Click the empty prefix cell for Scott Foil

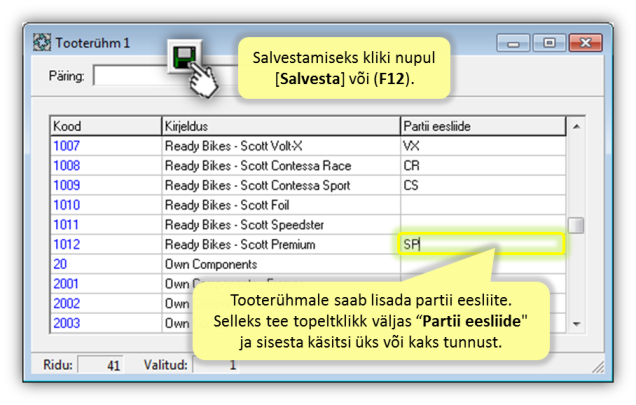point(483,205)
